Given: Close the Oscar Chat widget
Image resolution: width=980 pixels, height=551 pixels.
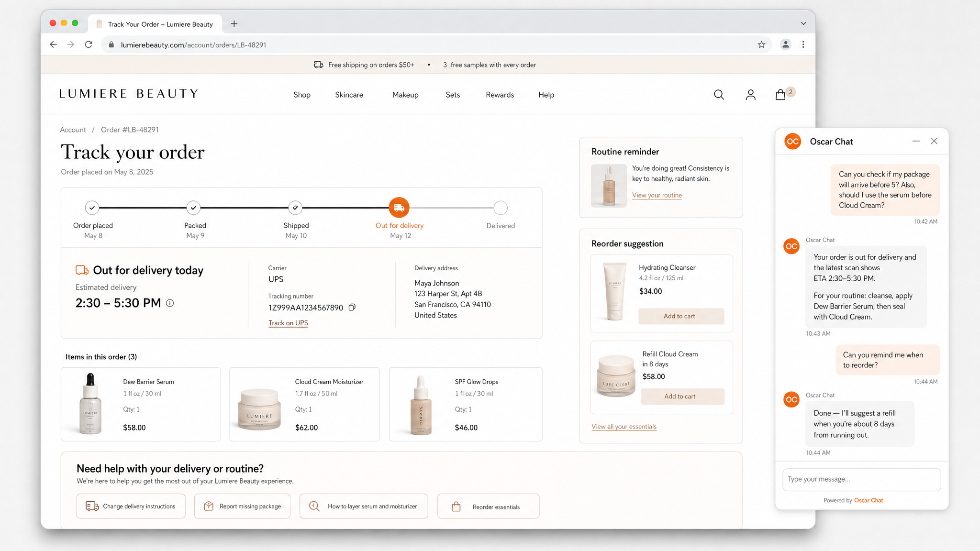Looking at the screenshot, I should point(934,141).
